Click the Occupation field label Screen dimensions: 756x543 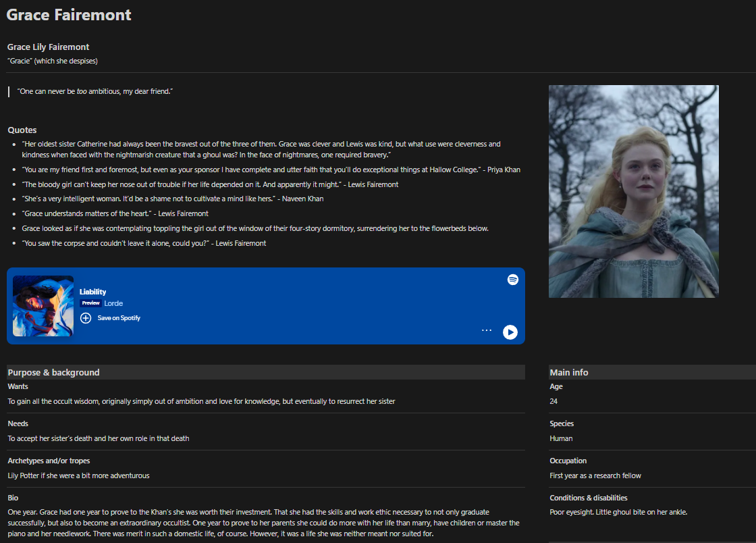568,461
